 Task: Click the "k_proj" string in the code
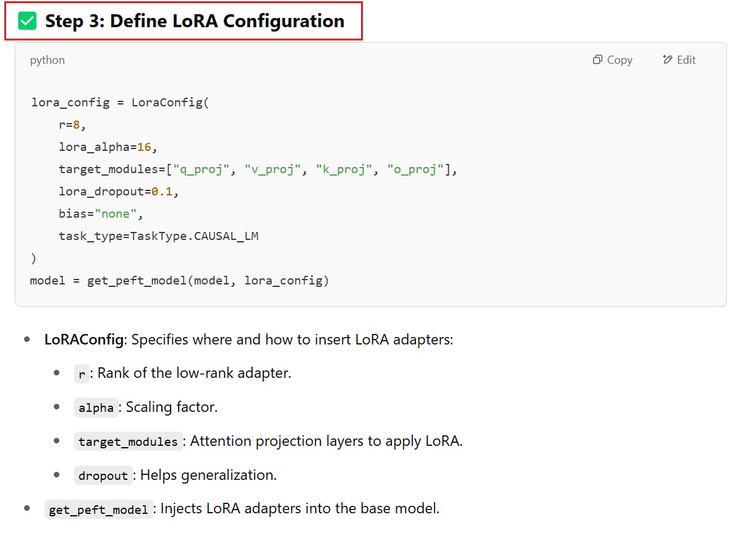[345, 169]
